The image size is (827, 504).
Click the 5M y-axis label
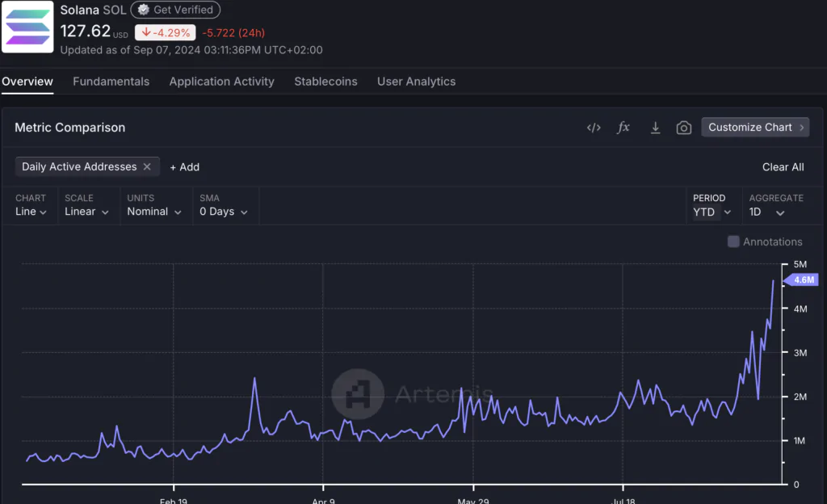(800, 264)
